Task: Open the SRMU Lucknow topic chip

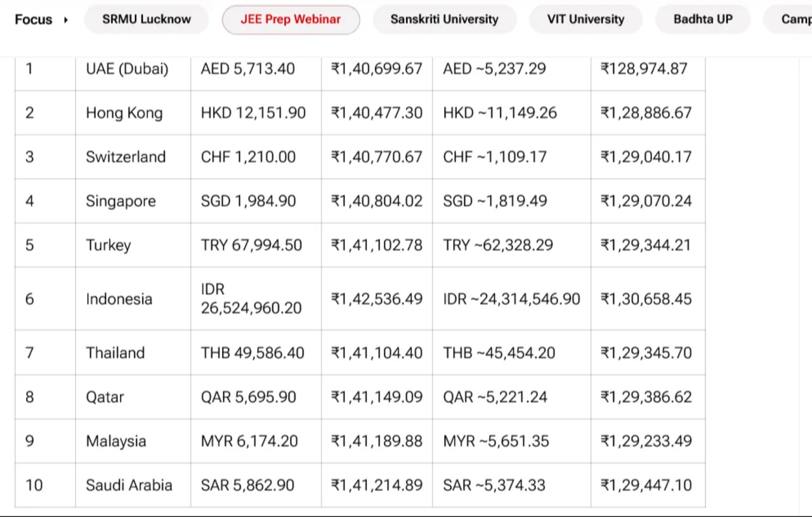Action: pyautogui.click(x=147, y=19)
